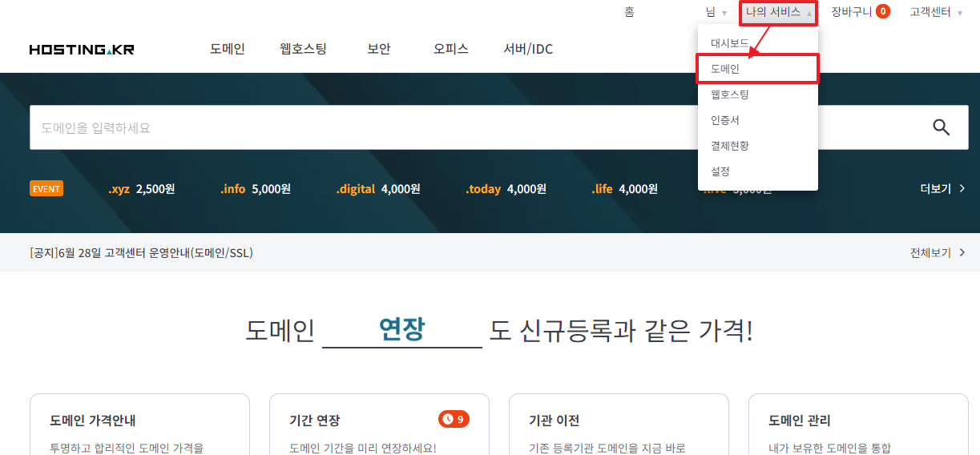Open 인증서 from the dropdown menu
This screenshot has height=455, width=980.
tap(724, 120)
